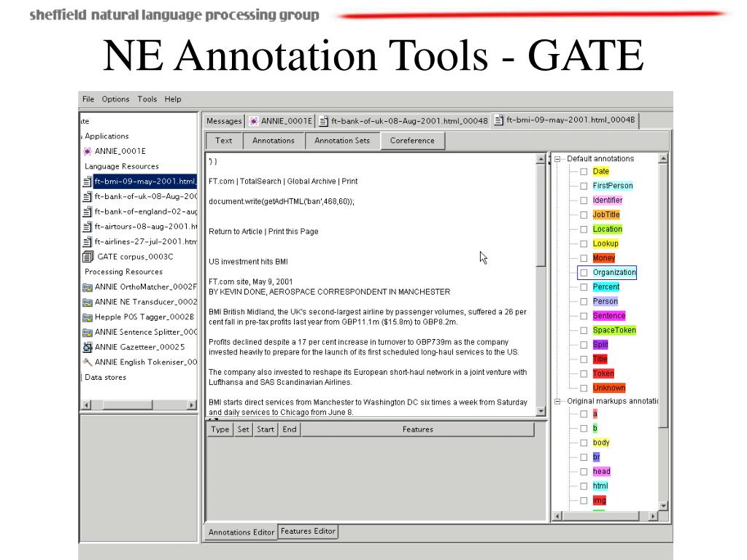
Task: Enable the FirstPerson annotation checkbox
Action: tap(584, 186)
